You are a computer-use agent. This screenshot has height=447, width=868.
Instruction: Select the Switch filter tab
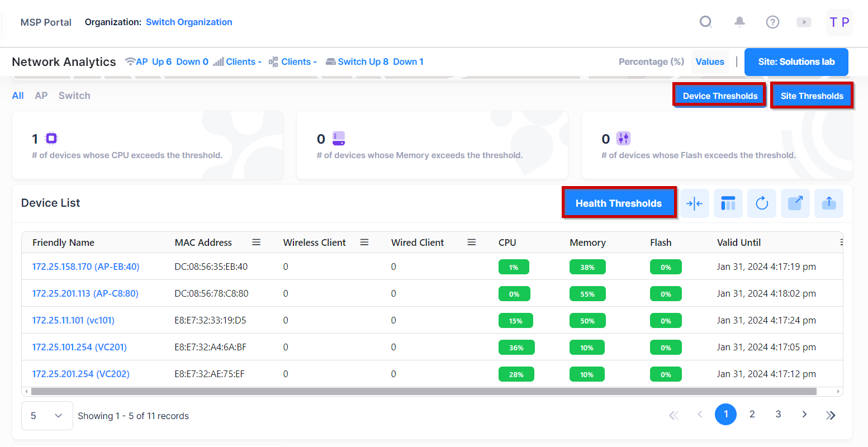[74, 96]
